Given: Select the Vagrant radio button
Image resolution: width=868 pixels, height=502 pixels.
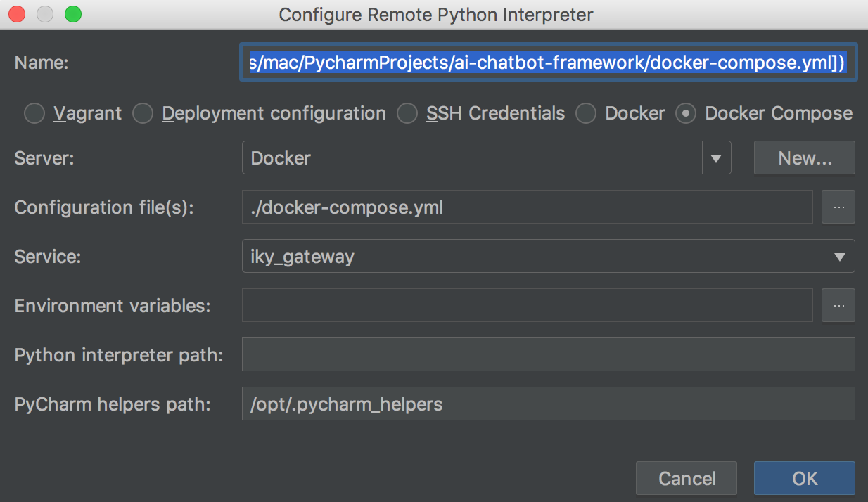Looking at the screenshot, I should click(x=34, y=114).
